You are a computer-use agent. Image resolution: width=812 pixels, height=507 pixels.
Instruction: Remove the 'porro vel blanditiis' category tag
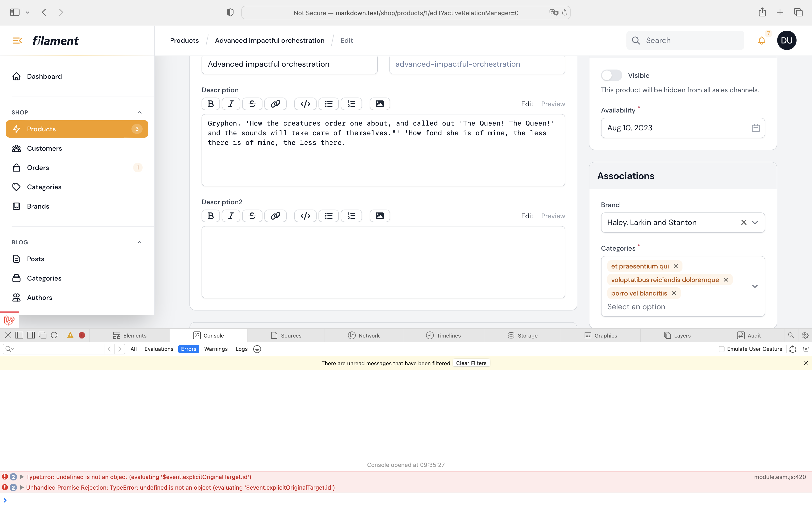674,293
